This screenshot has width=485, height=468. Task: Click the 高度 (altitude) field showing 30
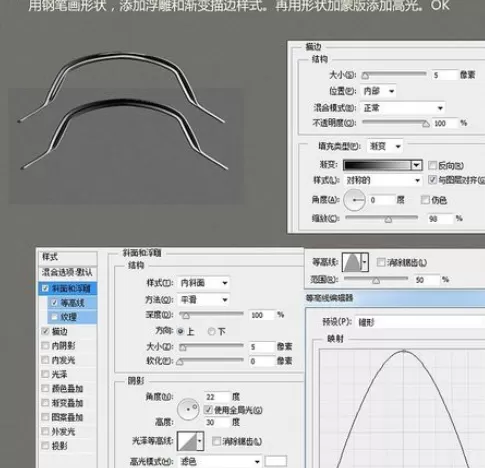[x=218, y=422]
